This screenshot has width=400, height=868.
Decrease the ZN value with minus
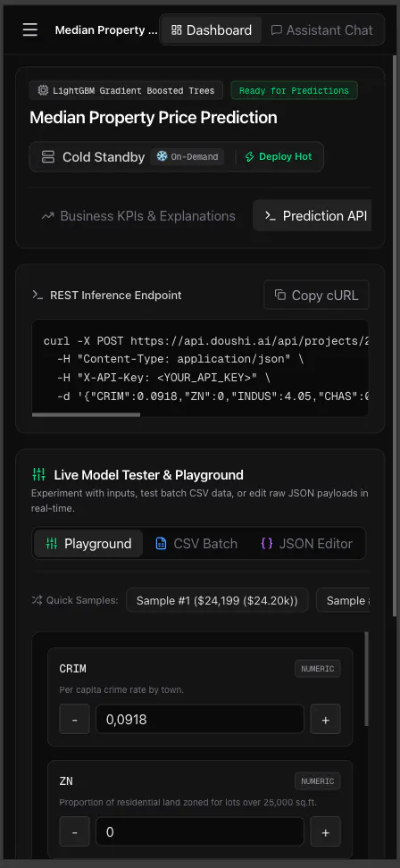coord(74,832)
